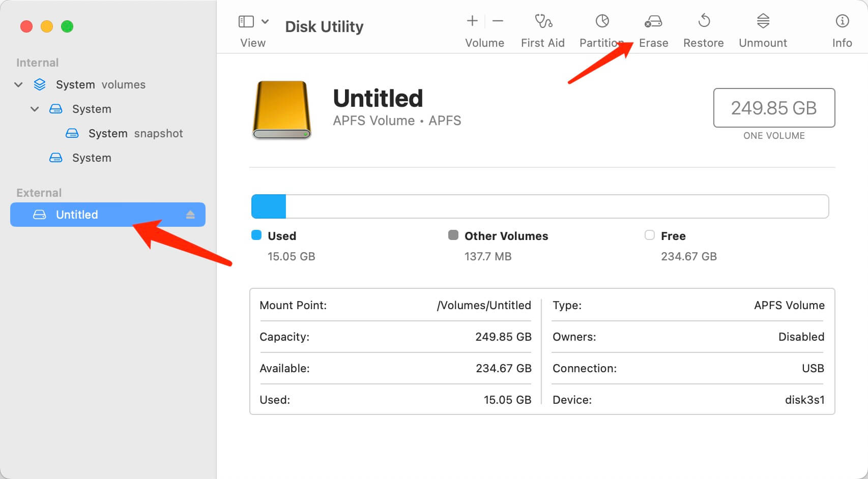Run First Aid stethoscope icon
868x479 pixels.
[543, 21]
